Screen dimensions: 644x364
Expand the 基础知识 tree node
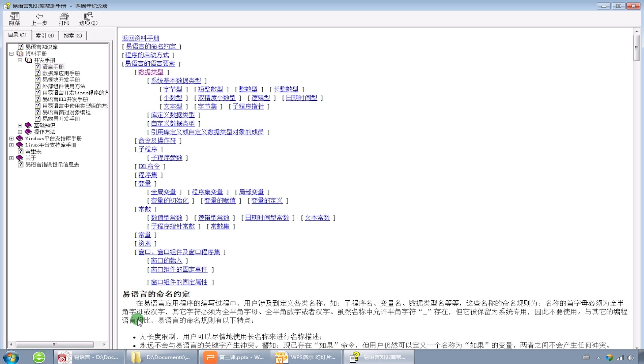click(x=20, y=125)
